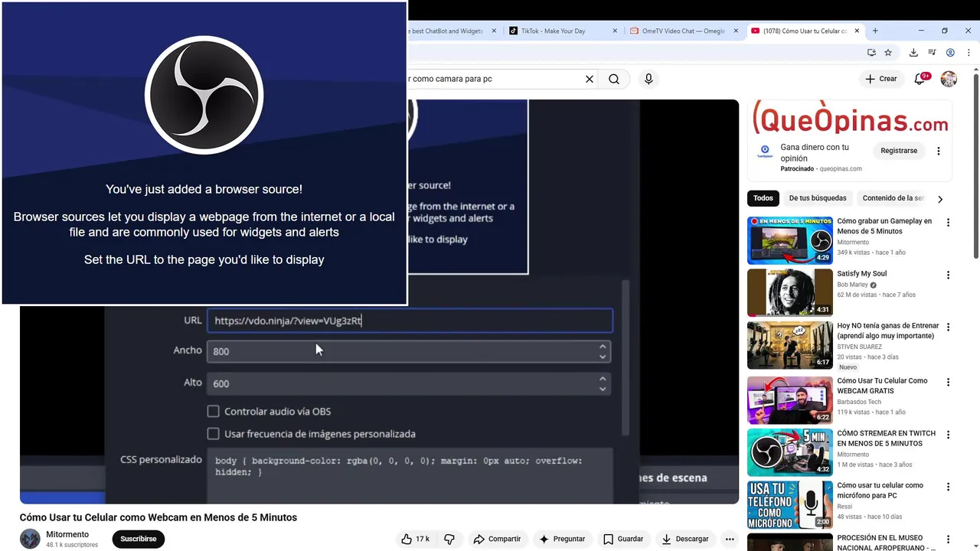Select the Todos filter chip

click(763, 198)
